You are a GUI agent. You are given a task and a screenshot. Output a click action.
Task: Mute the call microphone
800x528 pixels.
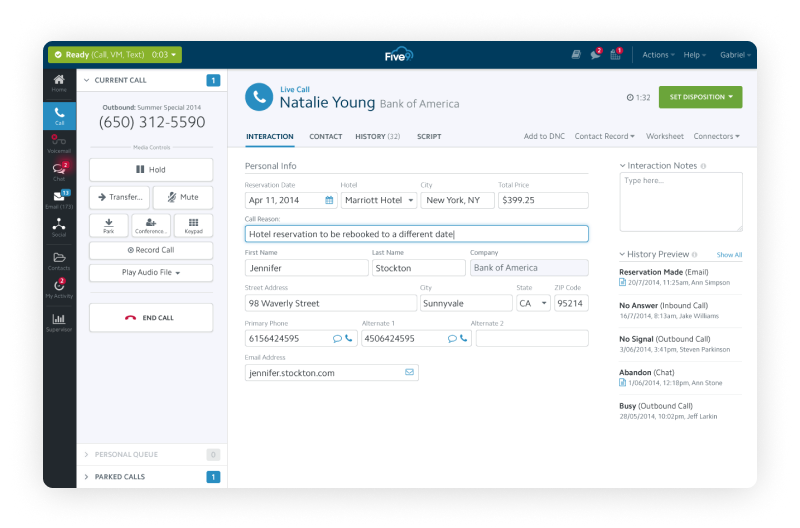coord(183,197)
